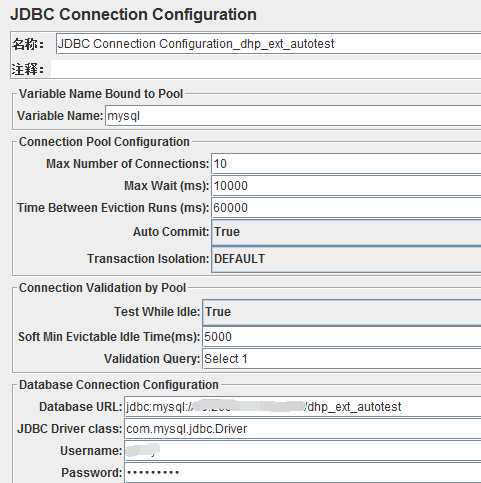Click the Database URL input field

[303, 407]
